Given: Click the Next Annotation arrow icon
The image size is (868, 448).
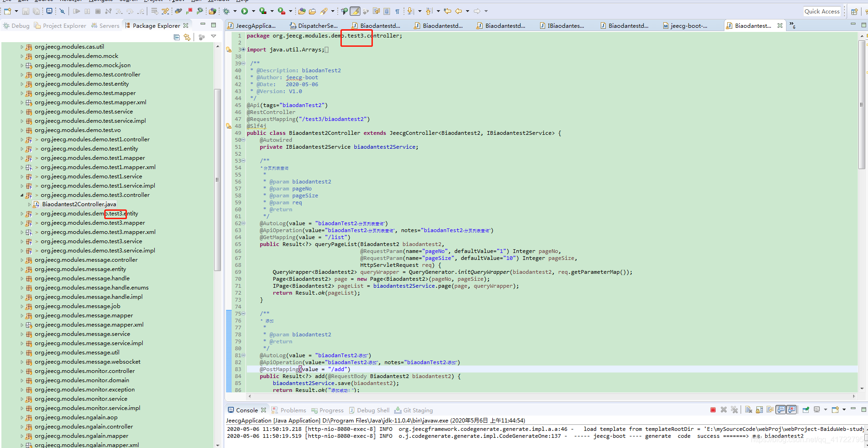Looking at the screenshot, I should (410, 11).
